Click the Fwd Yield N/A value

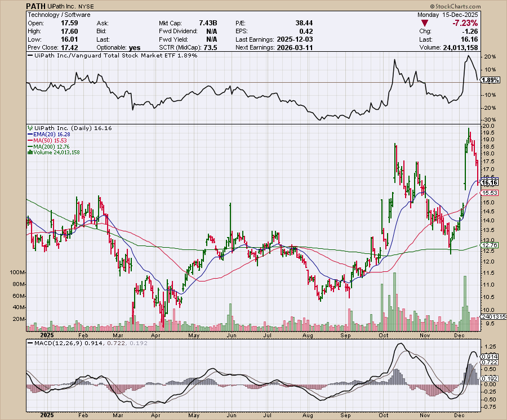pyautogui.click(x=212, y=39)
